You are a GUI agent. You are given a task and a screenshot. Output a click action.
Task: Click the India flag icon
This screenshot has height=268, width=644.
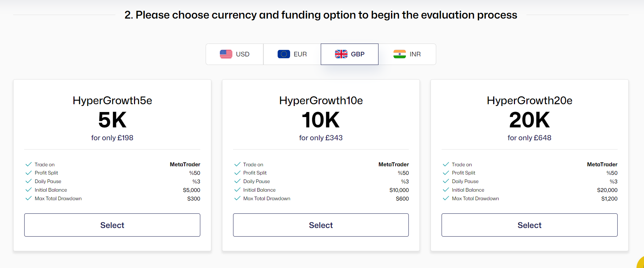click(400, 54)
